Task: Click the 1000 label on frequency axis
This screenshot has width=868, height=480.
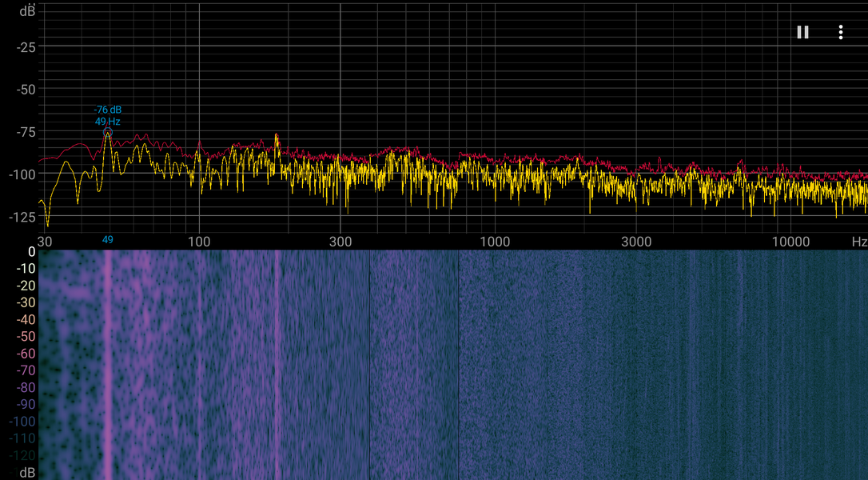Action: coord(495,242)
